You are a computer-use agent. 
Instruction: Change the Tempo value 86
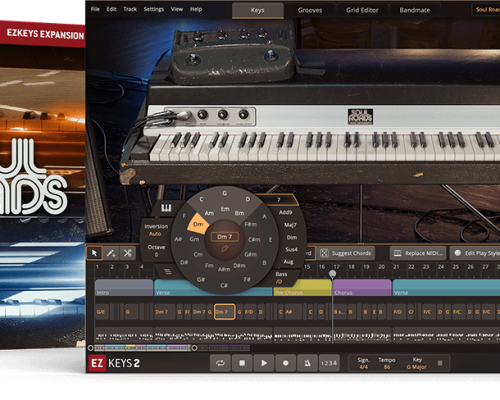(387, 367)
